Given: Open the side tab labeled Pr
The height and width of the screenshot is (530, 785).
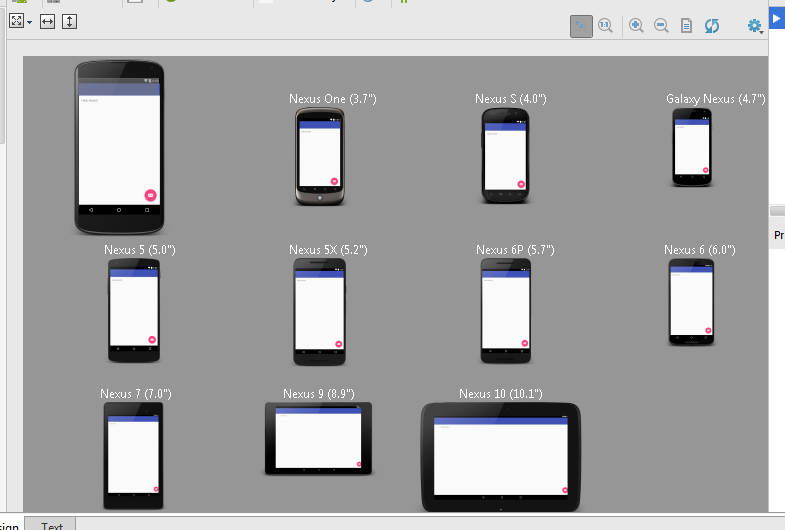Looking at the screenshot, I should [x=778, y=235].
